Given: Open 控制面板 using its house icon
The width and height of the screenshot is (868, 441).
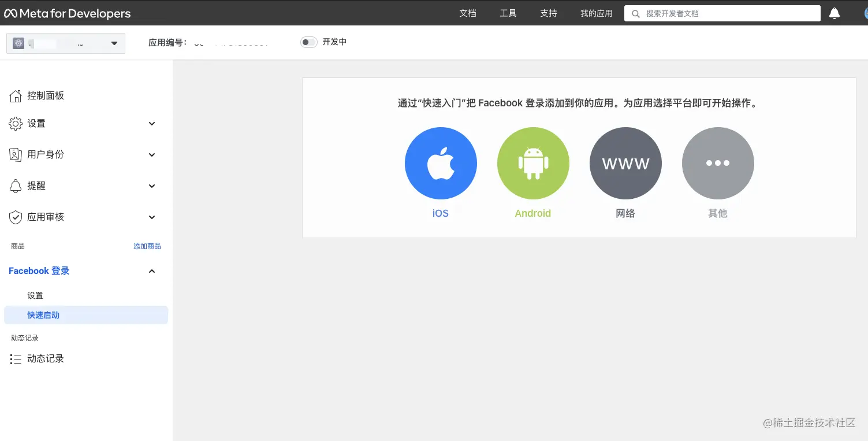Looking at the screenshot, I should (x=16, y=95).
